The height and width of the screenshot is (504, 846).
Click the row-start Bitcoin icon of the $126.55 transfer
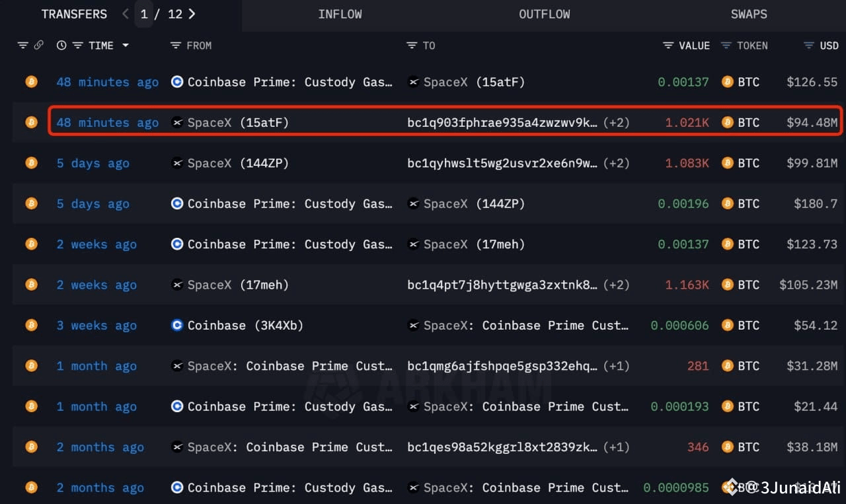click(31, 82)
